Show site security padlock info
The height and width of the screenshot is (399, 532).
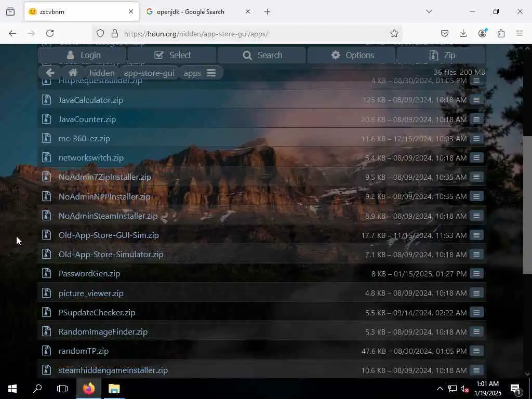point(115,33)
